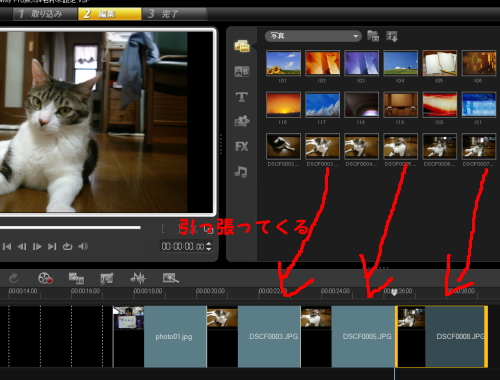Click the preview scrubber bar
Image resolution: width=500 pixels, height=380 pixels.
tap(70, 228)
